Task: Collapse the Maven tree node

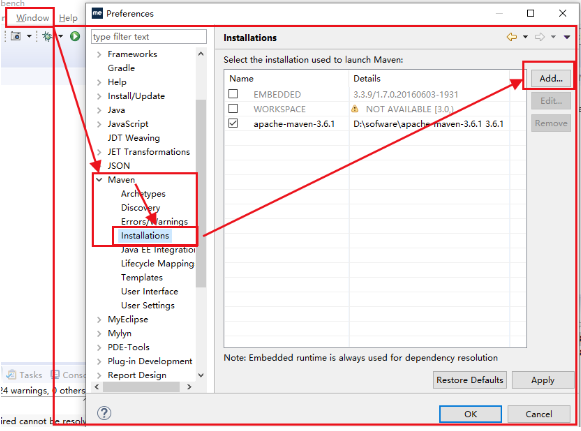Action: pyautogui.click(x=99, y=180)
